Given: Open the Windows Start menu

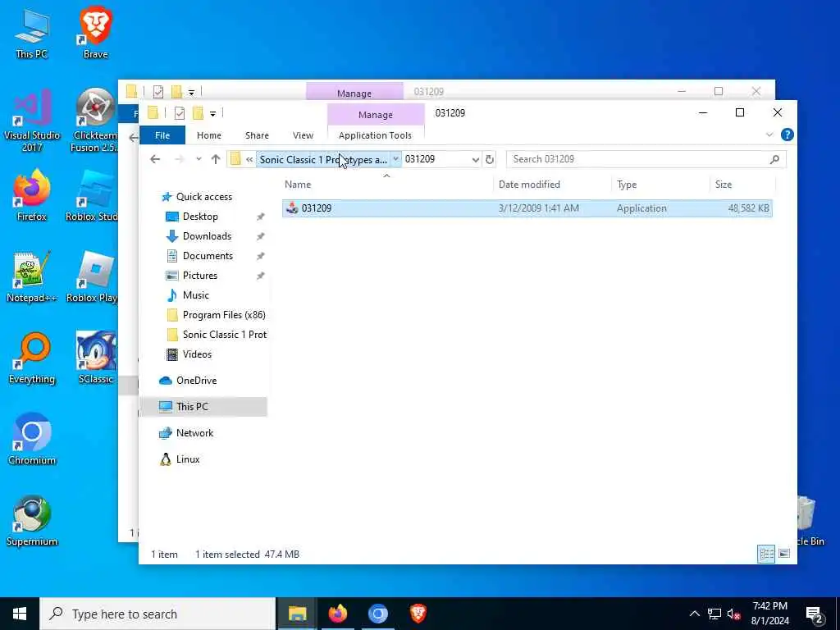Looking at the screenshot, I should [x=20, y=614].
